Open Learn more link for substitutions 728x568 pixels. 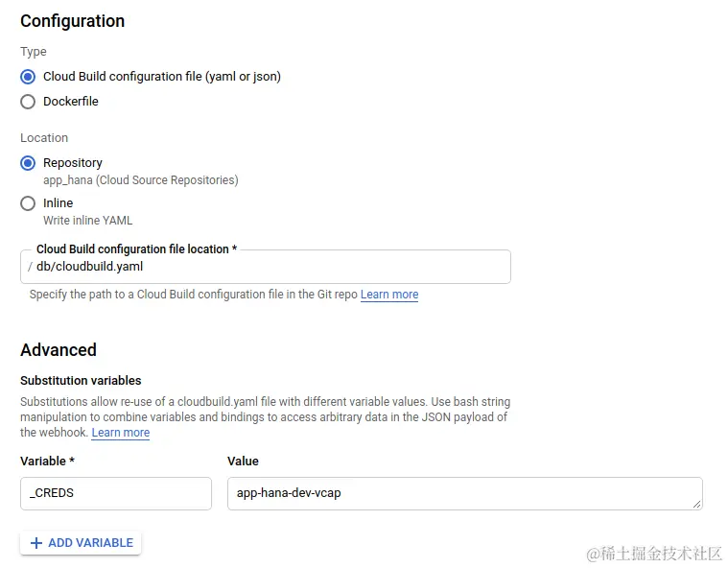tap(121, 433)
